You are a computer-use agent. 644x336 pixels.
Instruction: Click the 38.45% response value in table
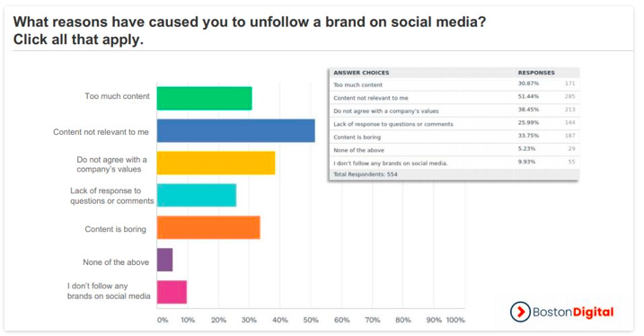click(528, 110)
